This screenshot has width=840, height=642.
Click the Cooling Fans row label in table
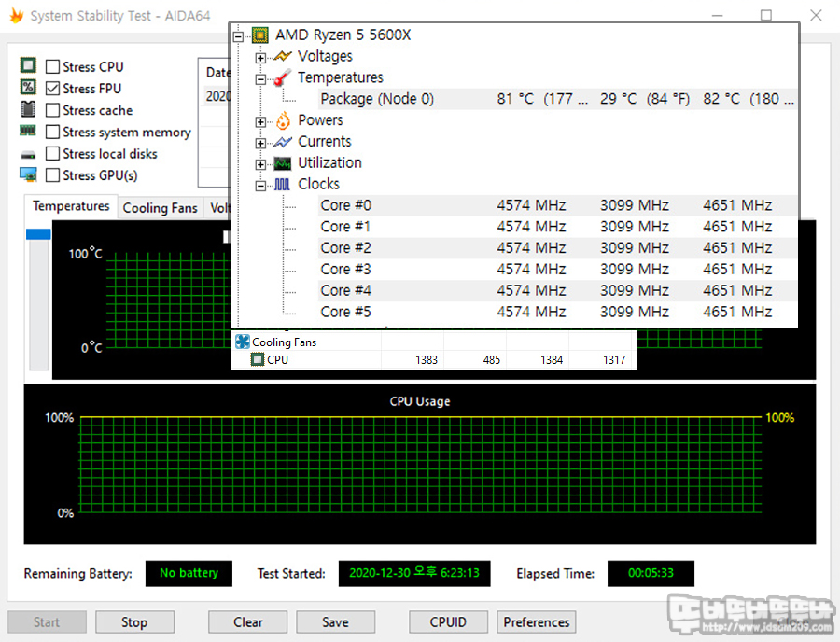(x=284, y=342)
